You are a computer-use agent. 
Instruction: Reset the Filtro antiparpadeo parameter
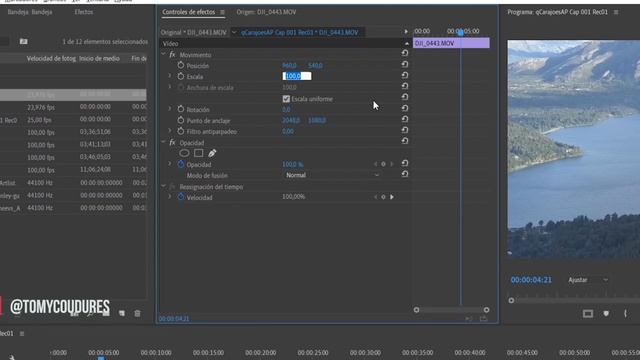tap(404, 130)
